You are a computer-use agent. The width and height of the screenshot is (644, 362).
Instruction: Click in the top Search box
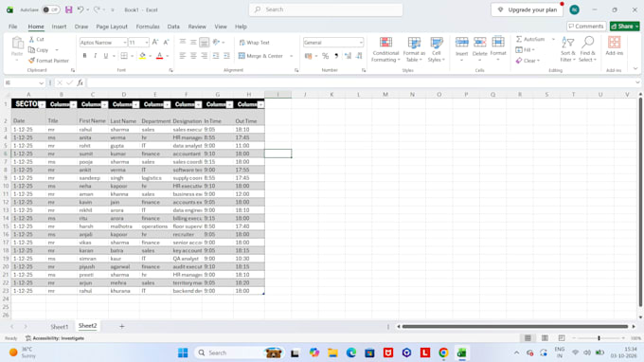tap(326, 9)
